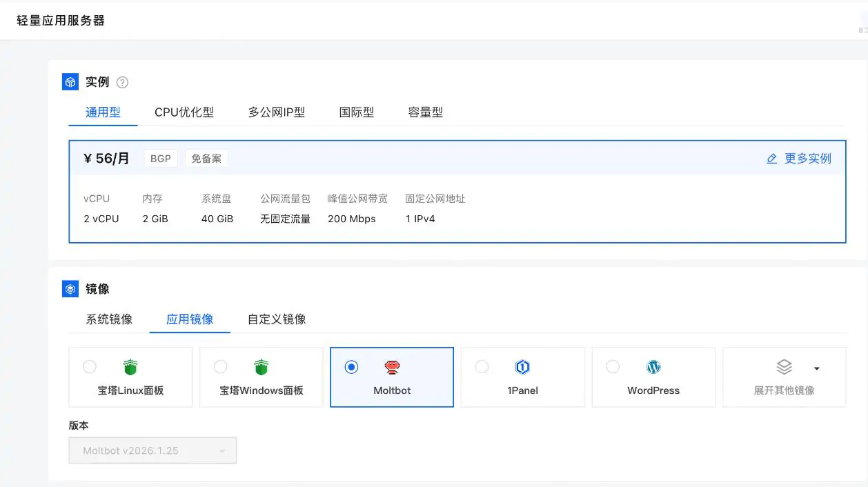Switch to the CPU优化型 tab
868x487 pixels.
point(184,112)
